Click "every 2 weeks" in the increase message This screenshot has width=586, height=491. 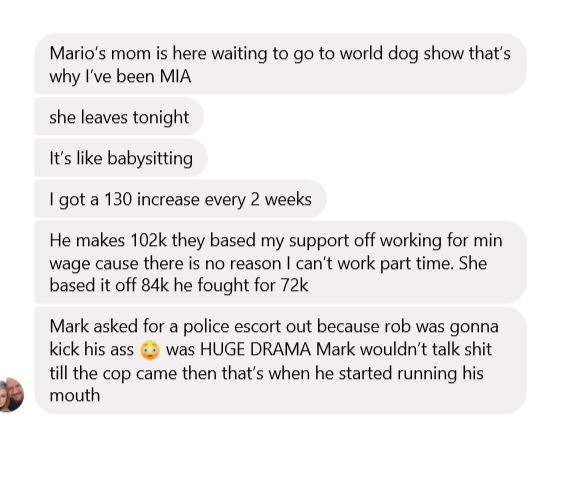258,200
